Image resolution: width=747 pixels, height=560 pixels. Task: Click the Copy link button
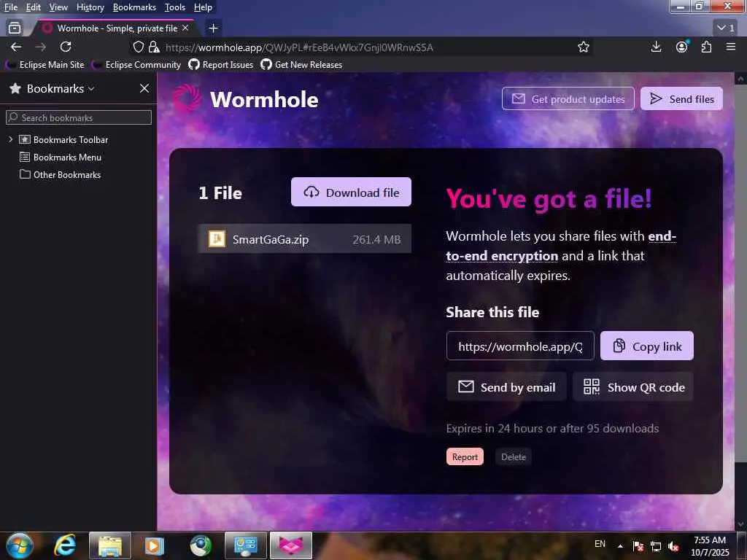tap(647, 346)
